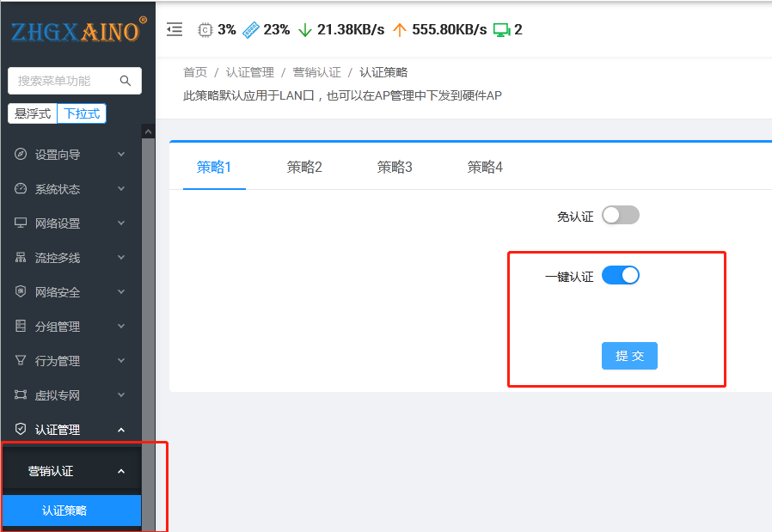Click the 认证管理 shield icon

tap(21, 430)
